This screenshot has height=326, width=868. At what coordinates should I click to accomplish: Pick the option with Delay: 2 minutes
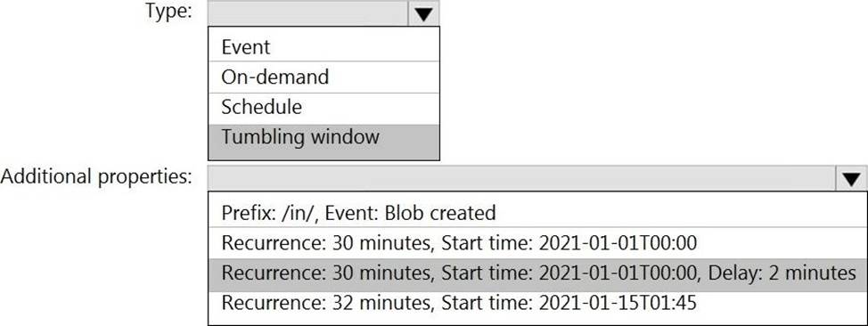point(537,273)
